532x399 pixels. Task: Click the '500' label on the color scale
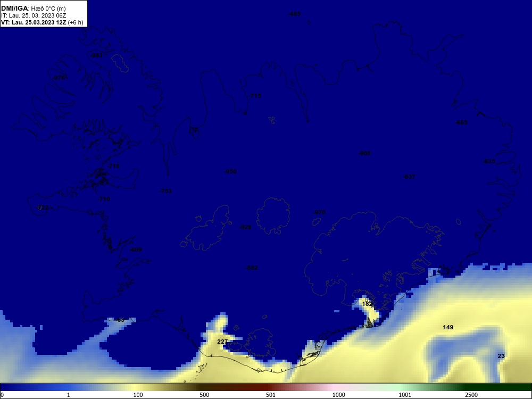coord(204,395)
